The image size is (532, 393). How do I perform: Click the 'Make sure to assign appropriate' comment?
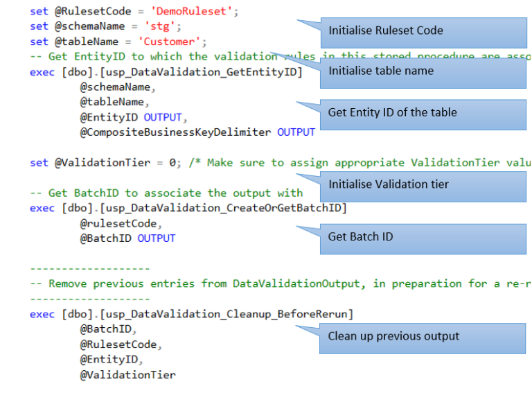coord(360,163)
